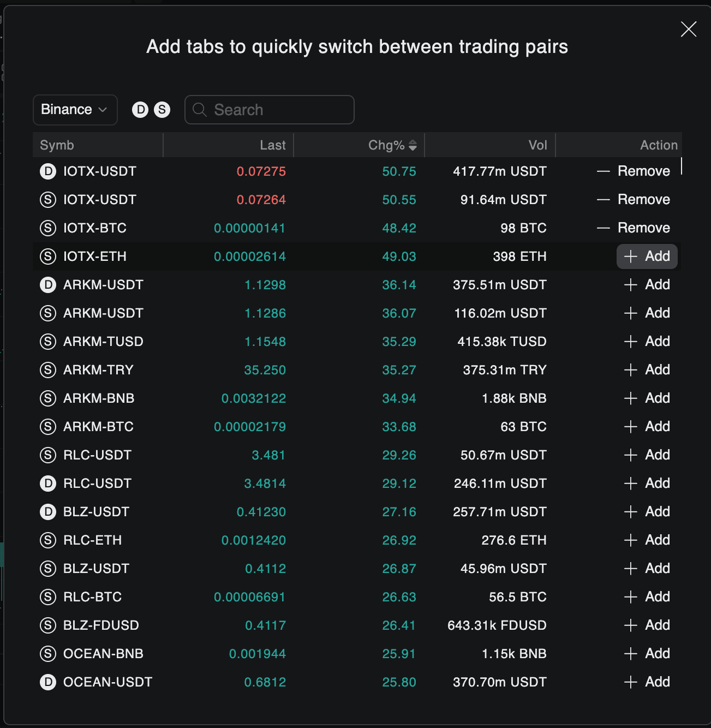Toggle the D derivatives filter badge
The width and height of the screenshot is (711, 728).
click(x=140, y=110)
